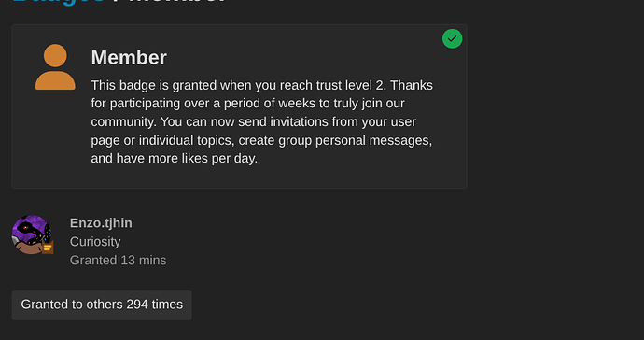Click the line about sending invitations
644x340 pixels.
pos(254,121)
